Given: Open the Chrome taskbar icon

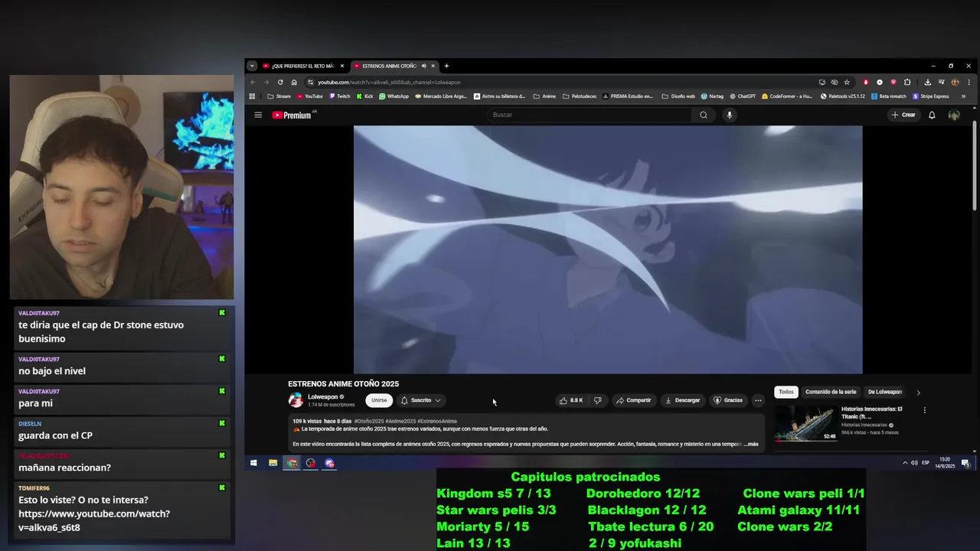Looking at the screenshot, I should (x=292, y=463).
